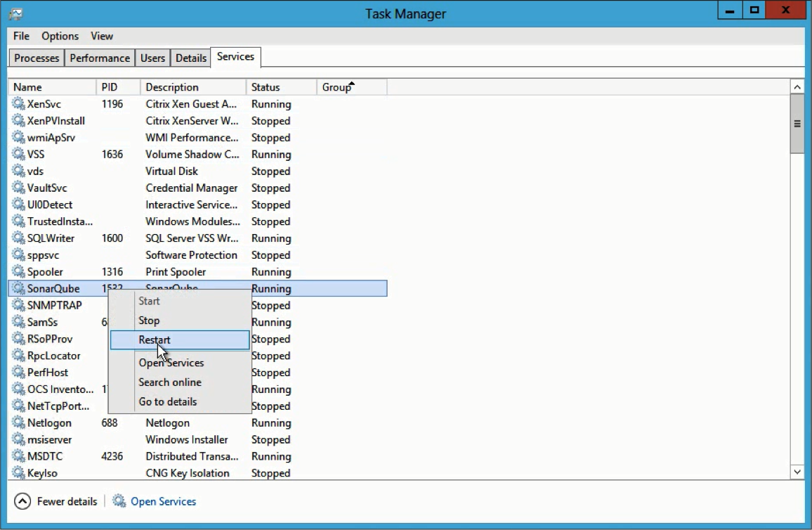Image resolution: width=812 pixels, height=530 pixels.
Task: Sort by the PID column header
Action: pos(118,87)
